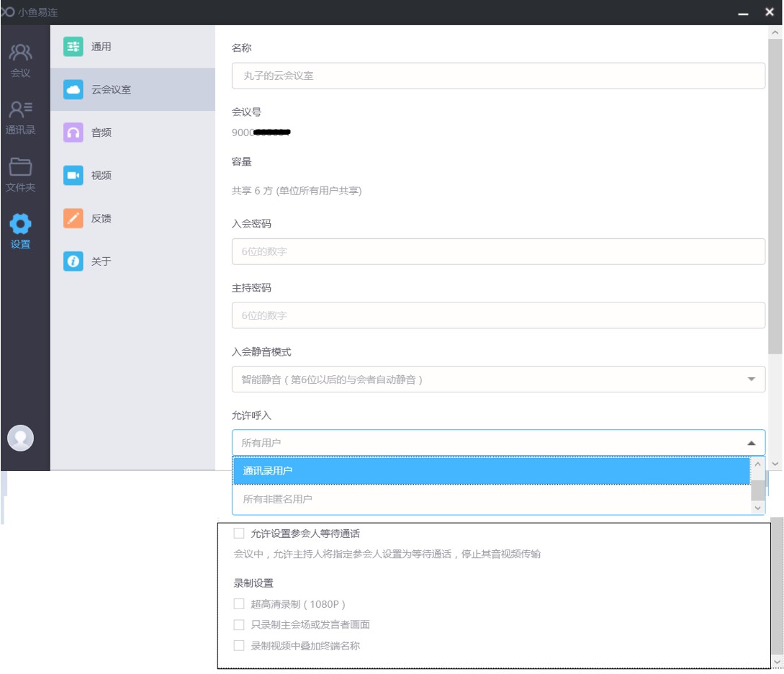Toggle 录制视频中叠加终端名称 checkbox
Viewport: 784px width, 674px height.
[239, 646]
